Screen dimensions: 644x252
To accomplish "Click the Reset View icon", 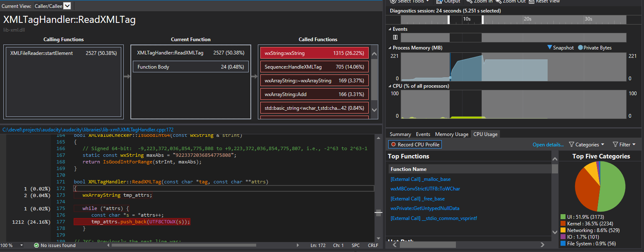I will 531,1.
